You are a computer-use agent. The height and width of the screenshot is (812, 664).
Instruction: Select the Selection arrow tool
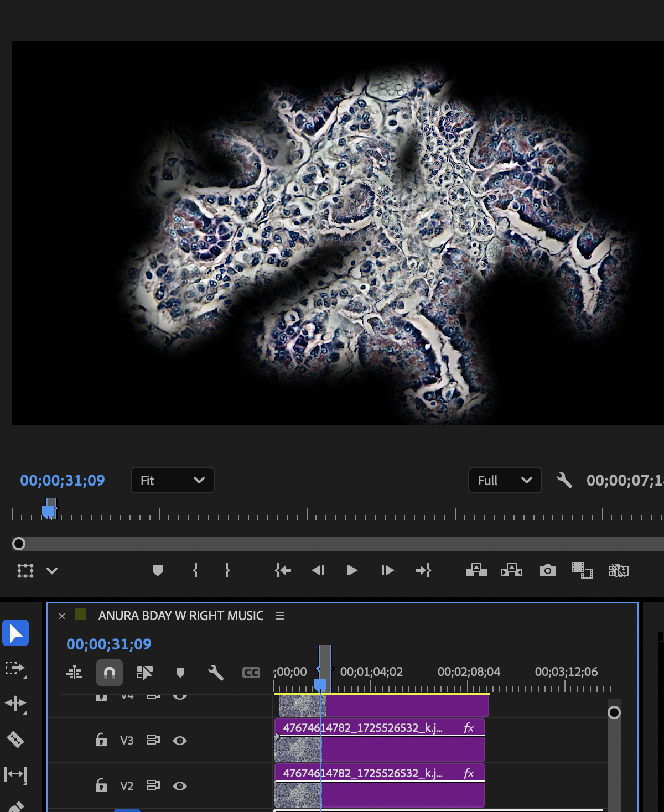coord(15,633)
